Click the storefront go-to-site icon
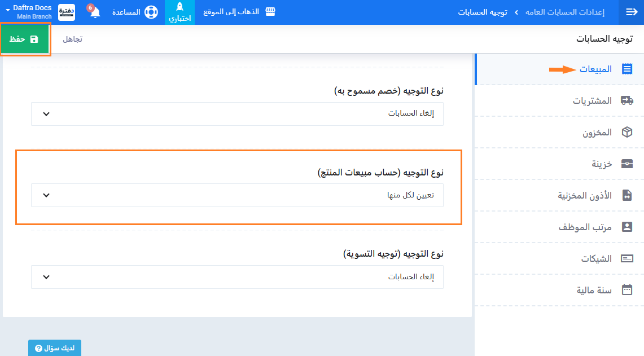 270,12
